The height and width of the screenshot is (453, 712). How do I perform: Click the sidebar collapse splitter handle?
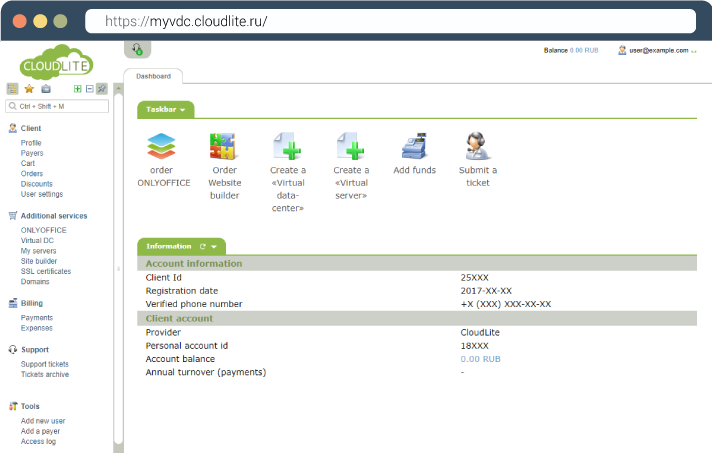[x=119, y=269]
